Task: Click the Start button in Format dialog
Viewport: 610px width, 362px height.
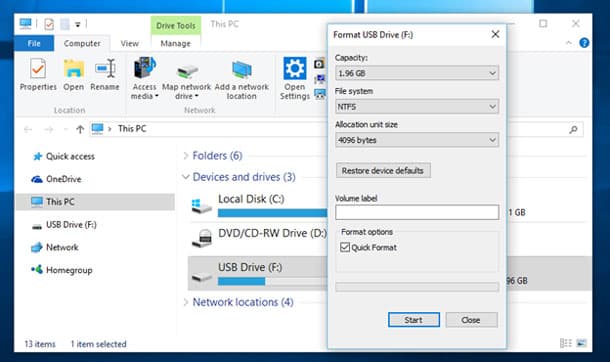Action: pyautogui.click(x=414, y=320)
